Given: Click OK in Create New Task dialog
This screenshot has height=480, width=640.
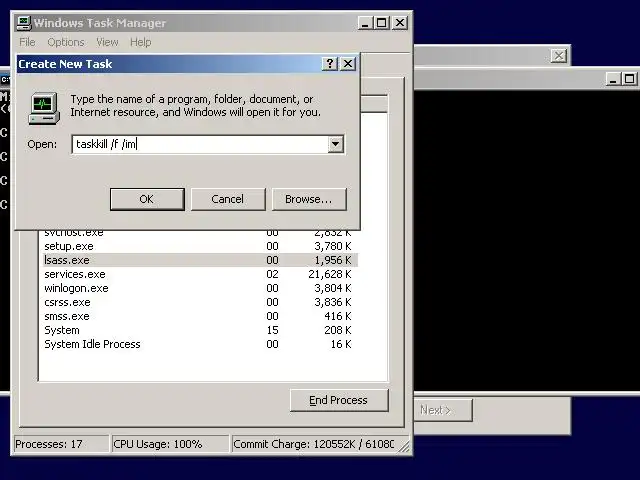Looking at the screenshot, I should point(147,199).
